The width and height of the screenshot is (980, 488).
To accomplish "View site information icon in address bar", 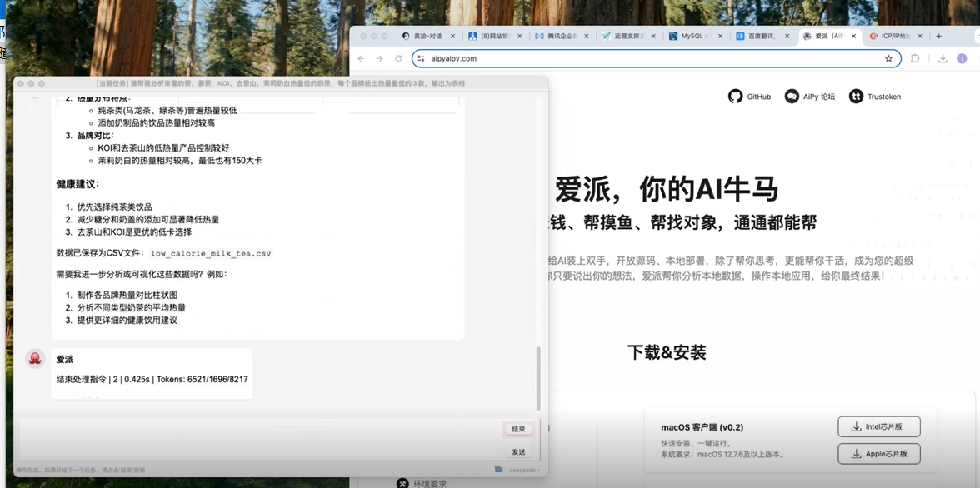I will coord(421,59).
